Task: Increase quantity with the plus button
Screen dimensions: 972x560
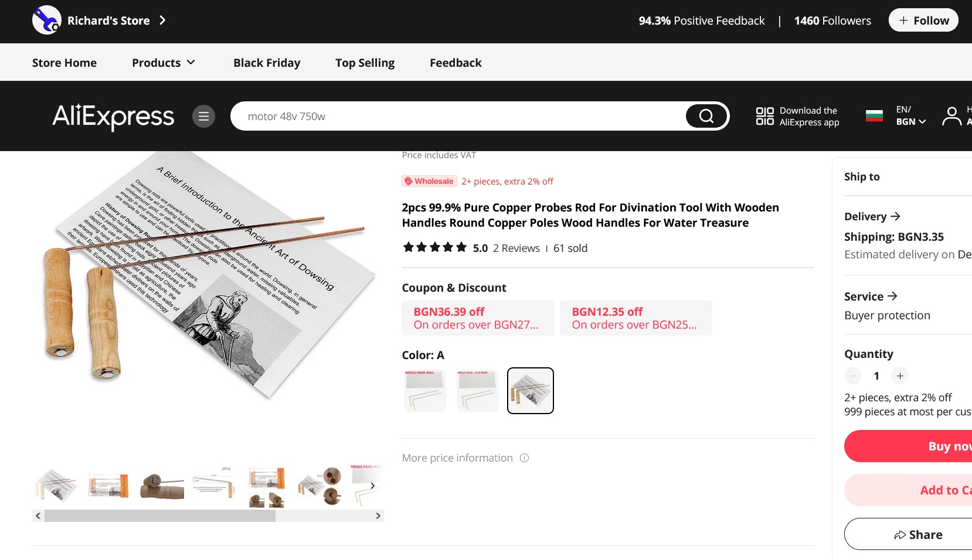Action: 900,375
